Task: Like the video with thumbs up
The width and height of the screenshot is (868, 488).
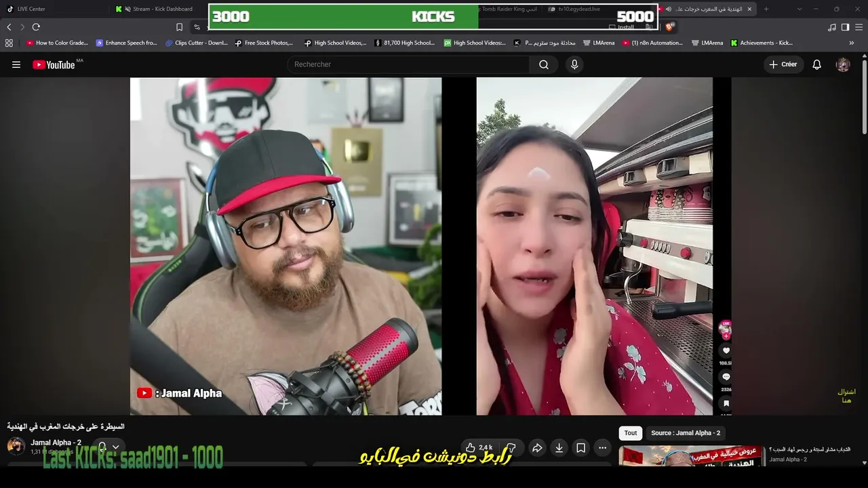Action: (x=479, y=448)
